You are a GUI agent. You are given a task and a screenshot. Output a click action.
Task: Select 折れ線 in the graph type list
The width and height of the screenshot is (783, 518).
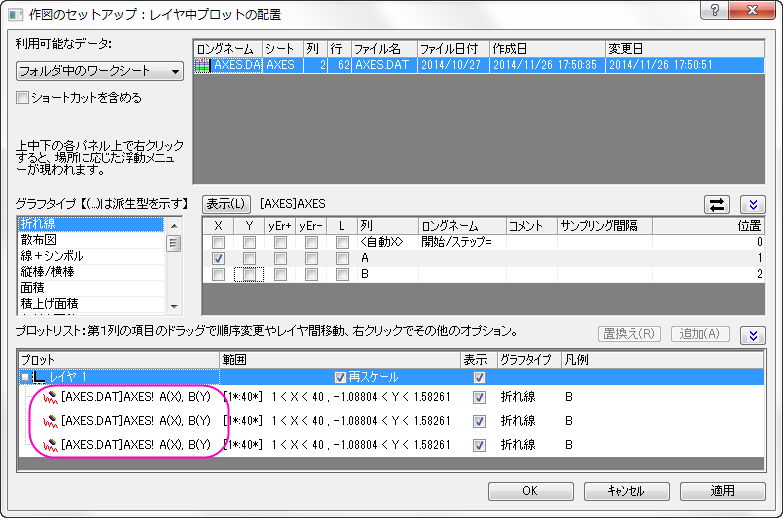pos(91,224)
